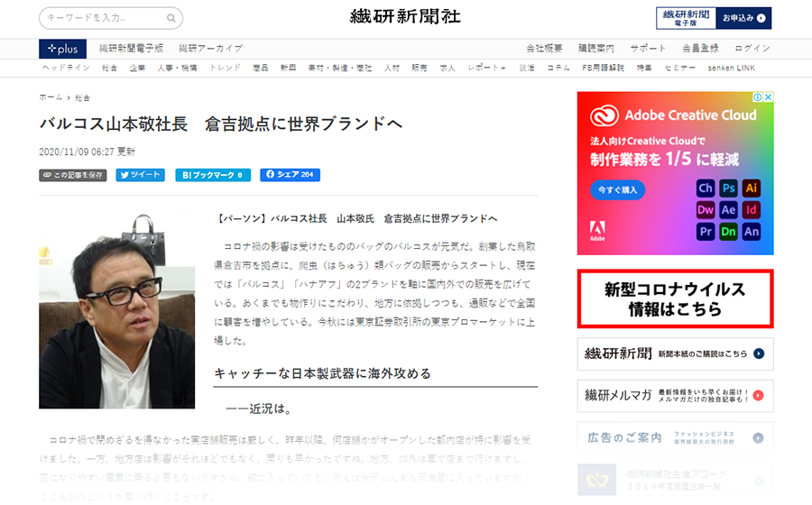Click the Ps Photoshop icon in ad
Viewport: 812px width, 505px height.
pos(728,188)
